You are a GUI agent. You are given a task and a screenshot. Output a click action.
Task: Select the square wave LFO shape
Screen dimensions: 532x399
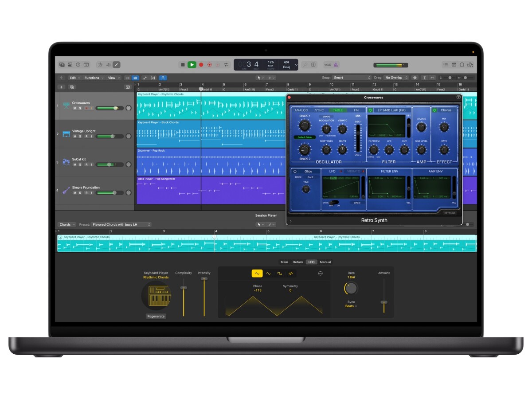279,274
